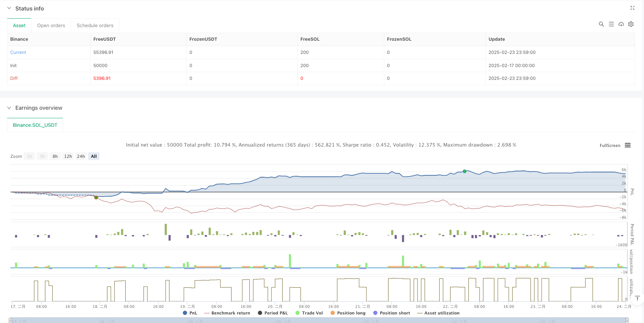Image resolution: width=644 pixels, height=323 pixels.
Task: Click the Current link in Binance column
Action: coord(18,52)
